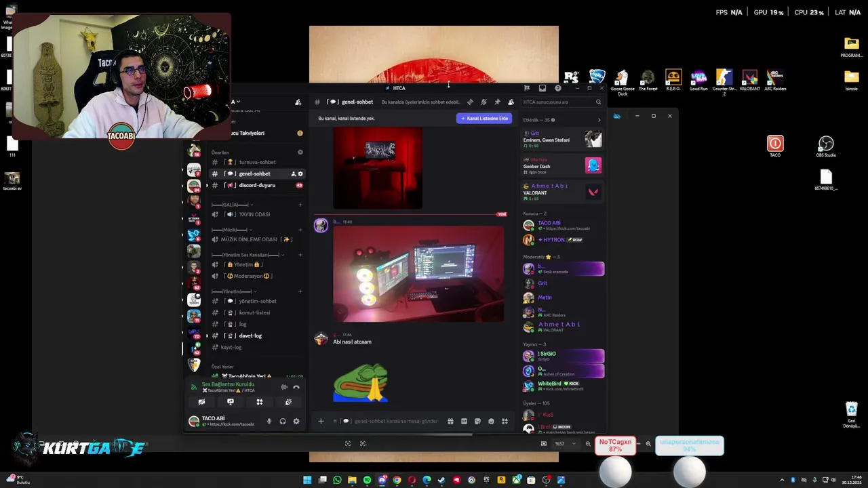
Task: Launch VALORANT desktop shortcut
Action: pyautogui.click(x=749, y=79)
